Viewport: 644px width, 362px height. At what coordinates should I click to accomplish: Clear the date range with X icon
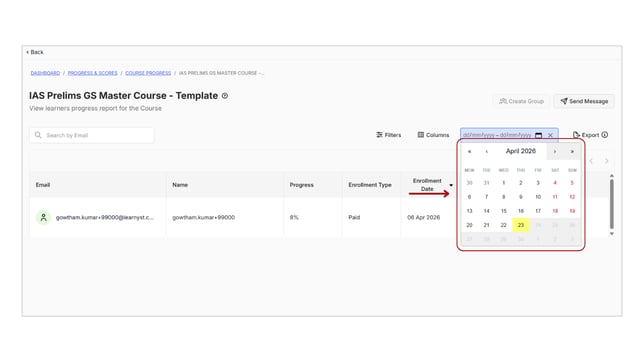(x=550, y=135)
